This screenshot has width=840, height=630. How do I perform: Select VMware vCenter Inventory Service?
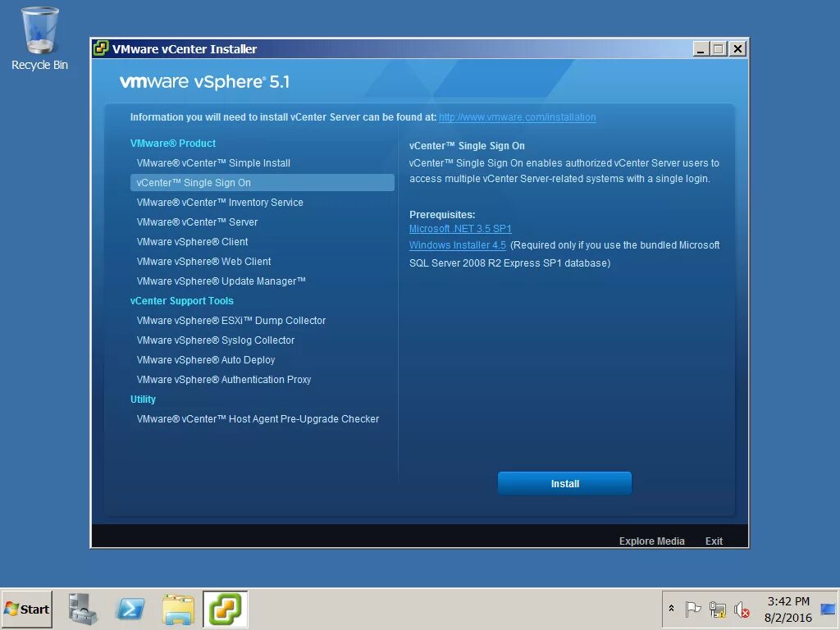[220, 203]
